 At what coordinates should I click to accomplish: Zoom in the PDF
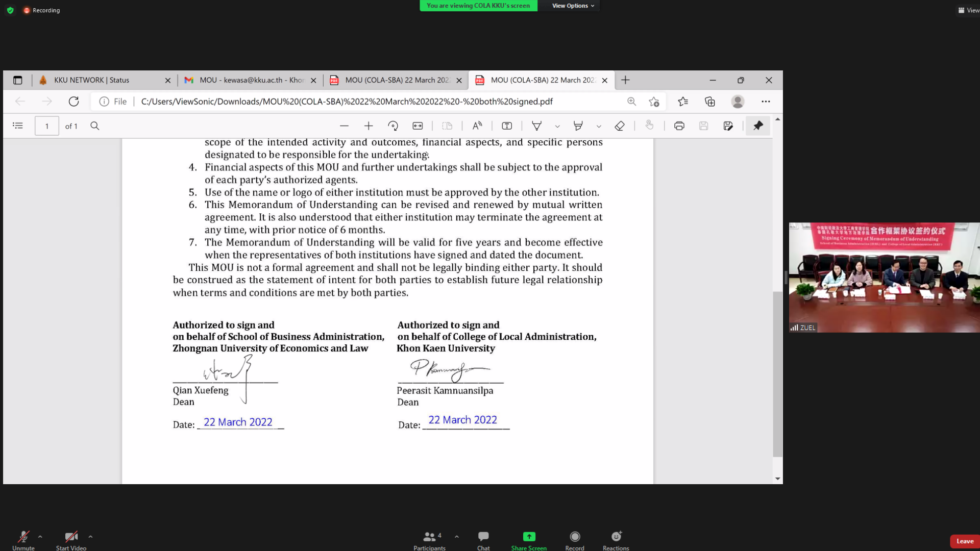click(x=369, y=126)
